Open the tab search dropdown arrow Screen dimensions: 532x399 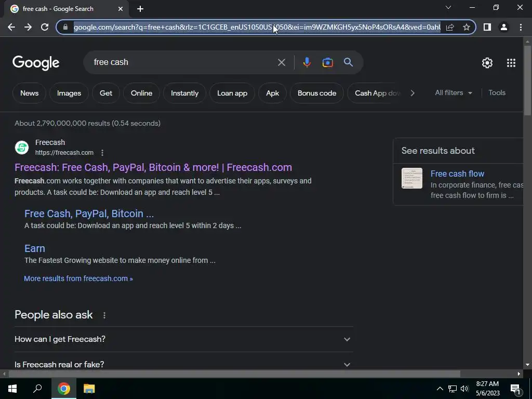(448, 7)
